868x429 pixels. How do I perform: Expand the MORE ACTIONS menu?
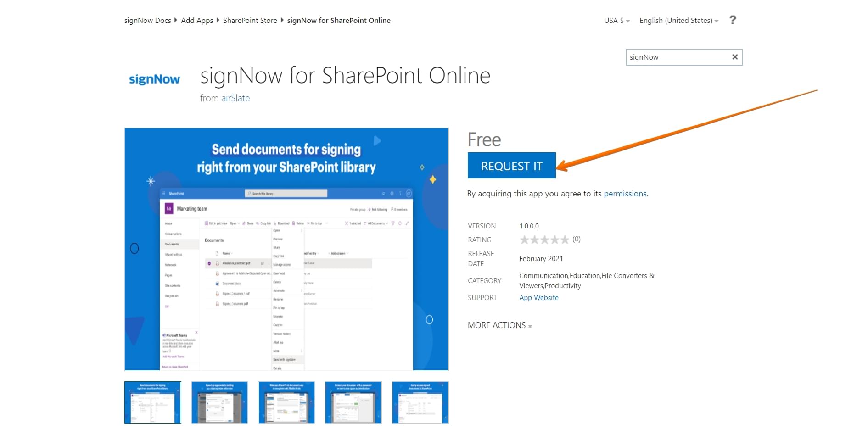[500, 325]
